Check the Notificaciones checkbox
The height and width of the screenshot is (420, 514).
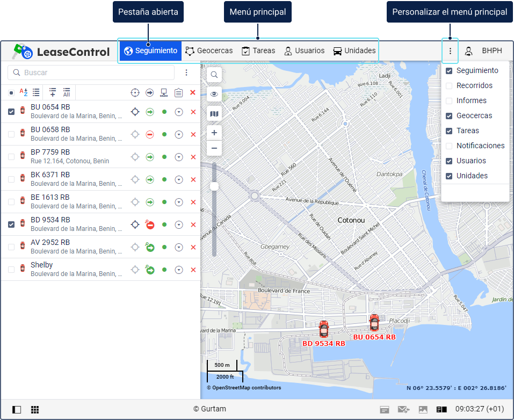pyautogui.click(x=449, y=146)
